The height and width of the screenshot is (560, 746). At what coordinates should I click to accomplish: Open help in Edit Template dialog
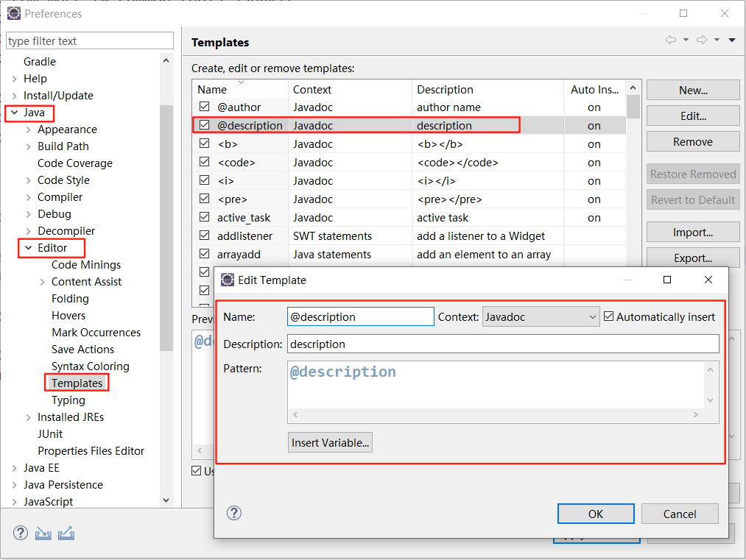point(234,513)
